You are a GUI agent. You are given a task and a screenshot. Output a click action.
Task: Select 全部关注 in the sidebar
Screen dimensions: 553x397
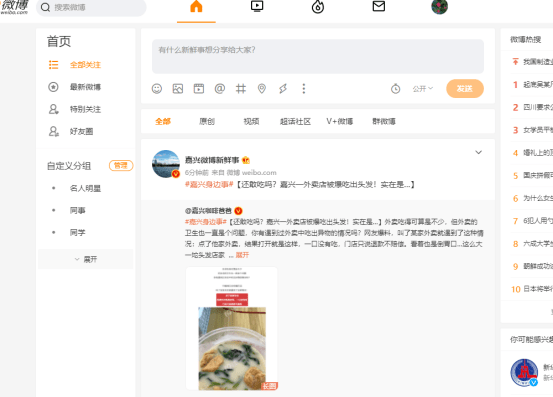coord(85,65)
